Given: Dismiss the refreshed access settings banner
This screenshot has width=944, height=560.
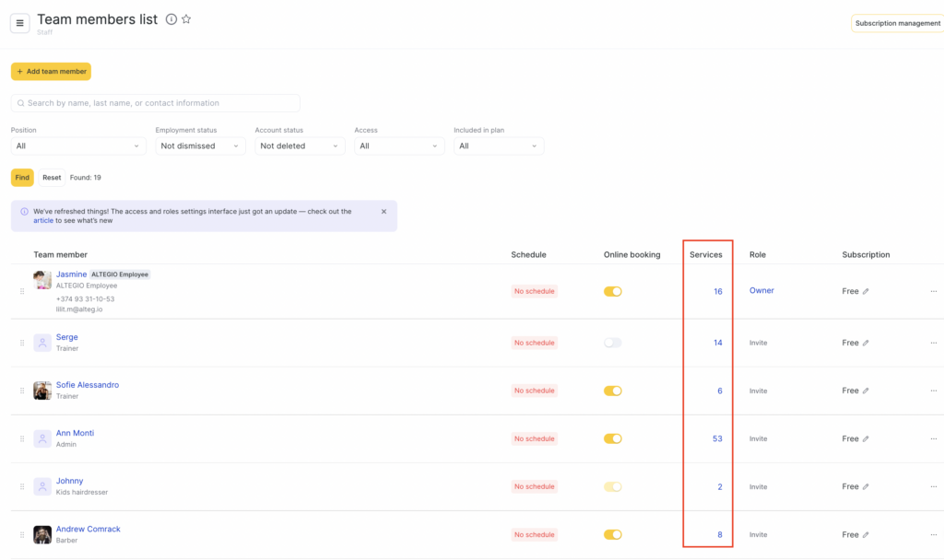Looking at the screenshot, I should 384,212.
